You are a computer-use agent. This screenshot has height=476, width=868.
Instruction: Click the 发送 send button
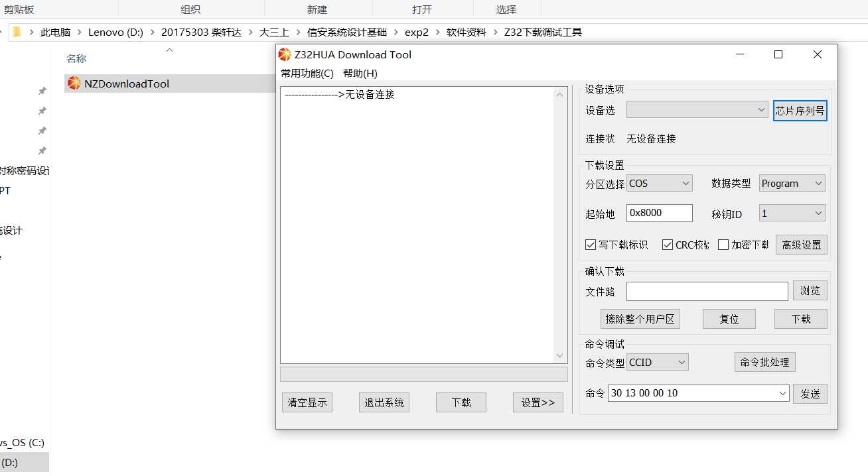(810, 394)
